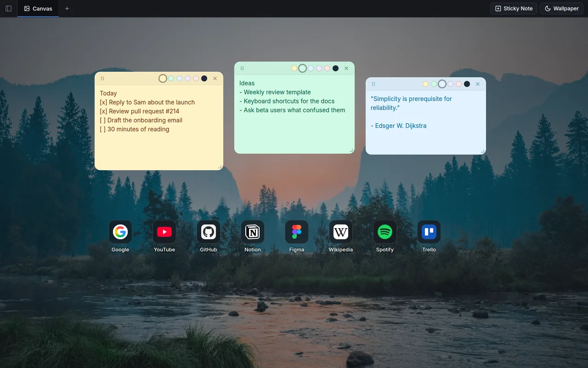Screen dimensions: 588x368
Task: Open the GitHub shortcut
Action: pos(209,236)
